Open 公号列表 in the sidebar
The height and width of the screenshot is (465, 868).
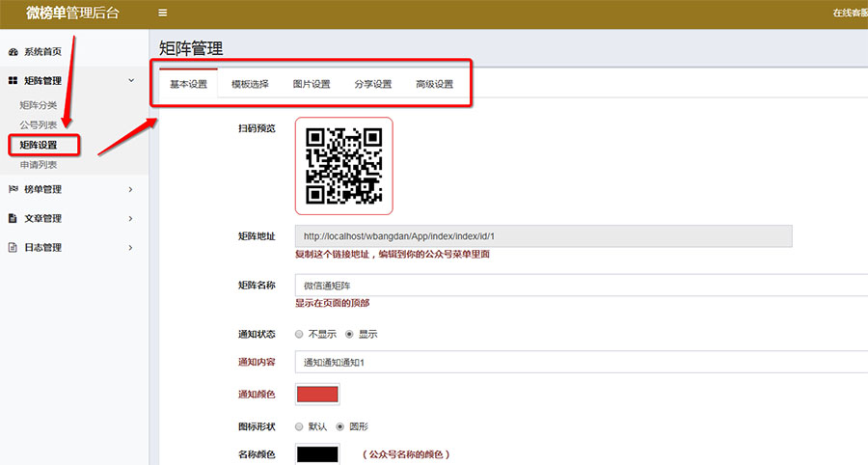point(39,125)
